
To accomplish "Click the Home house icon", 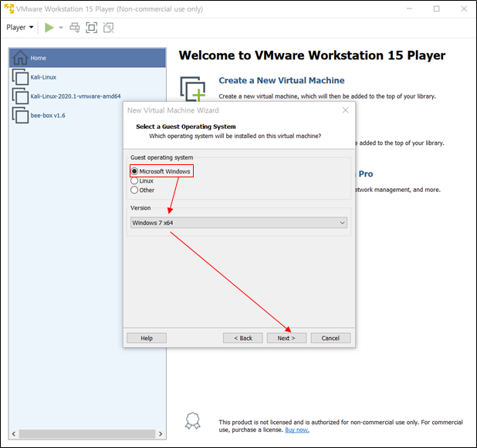I will pyautogui.click(x=20, y=57).
